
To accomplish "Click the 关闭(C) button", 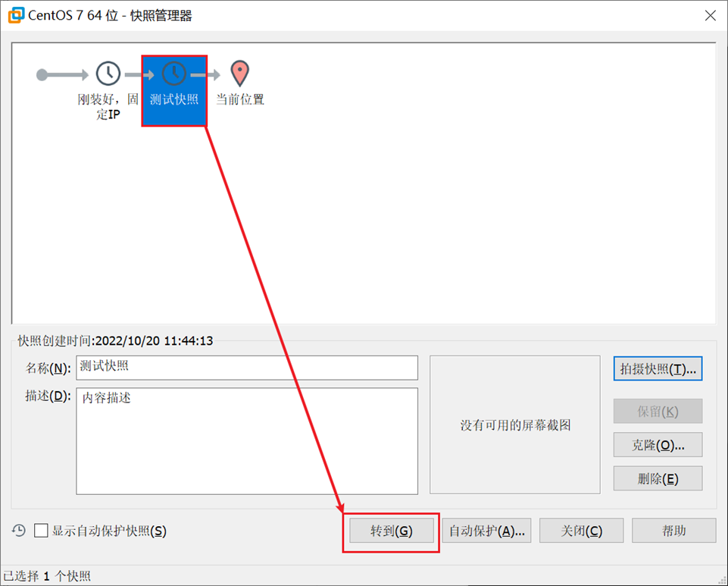I will [x=581, y=531].
